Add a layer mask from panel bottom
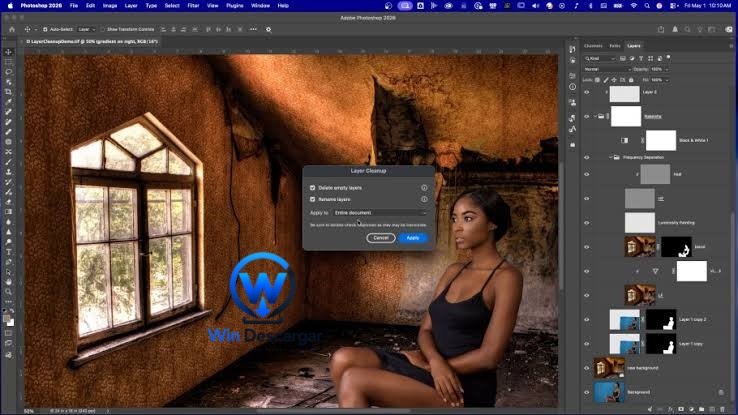 tap(681, 410)
